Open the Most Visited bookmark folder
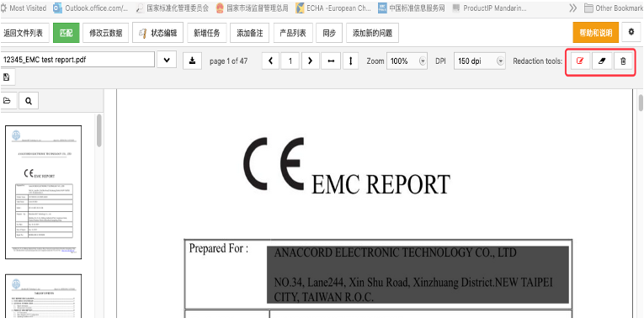Screen dimensions: 644x334 (x=24, y=8)
